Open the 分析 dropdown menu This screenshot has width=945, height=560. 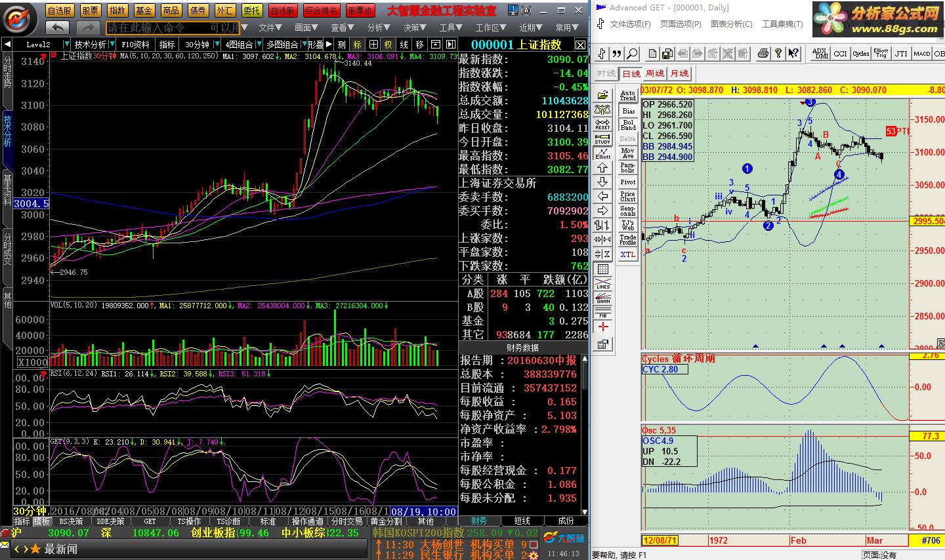(x=379, y=28)
